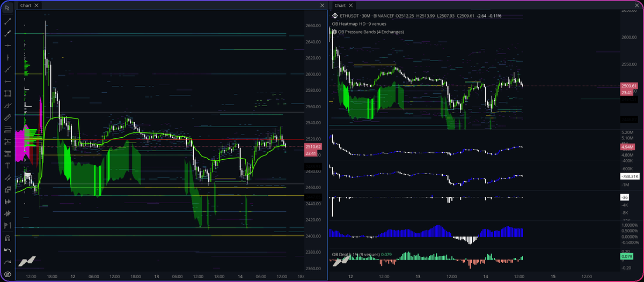The image size is (644, 282).
Task: Toggle hide all drawings eye icon
Action: coord(8,274)
